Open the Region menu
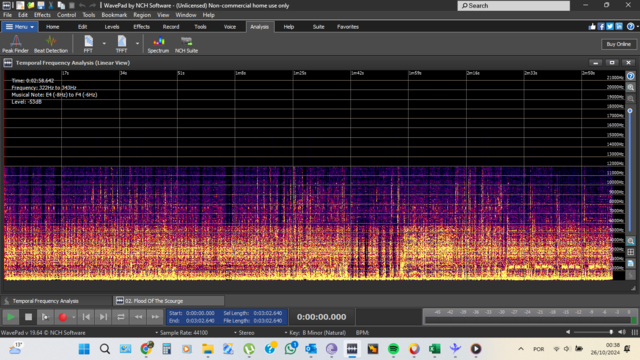640x360 pixels. pos(142,15)
